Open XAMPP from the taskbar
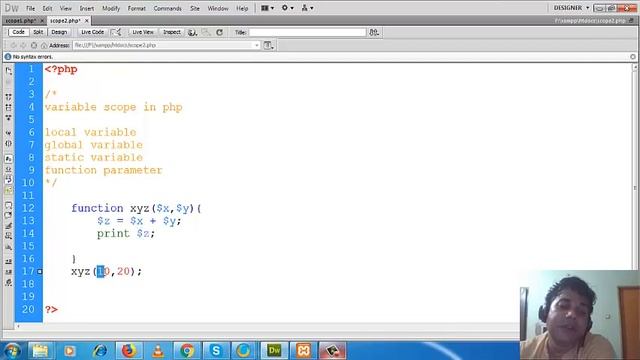Image resolution: width=640 pixels, height=360 pixels. (x=303, y=351)
